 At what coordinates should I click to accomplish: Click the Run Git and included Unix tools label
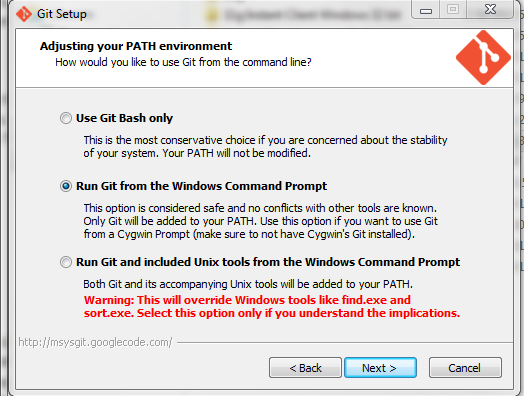[268, 262]
